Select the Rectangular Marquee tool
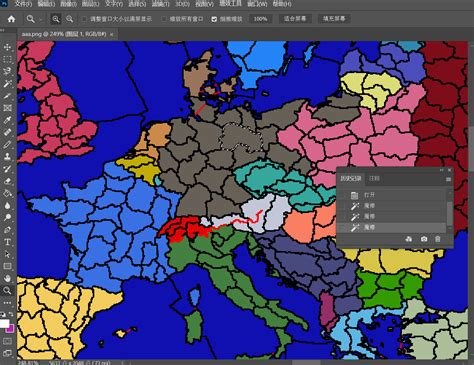474x365 pixels. click(x=7, y=60)
